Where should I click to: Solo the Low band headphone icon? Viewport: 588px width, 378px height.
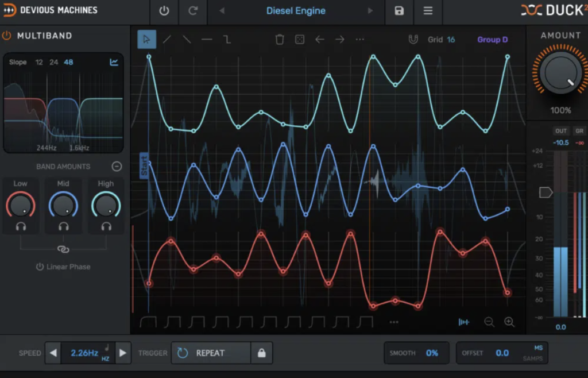(x=21, y=226)
